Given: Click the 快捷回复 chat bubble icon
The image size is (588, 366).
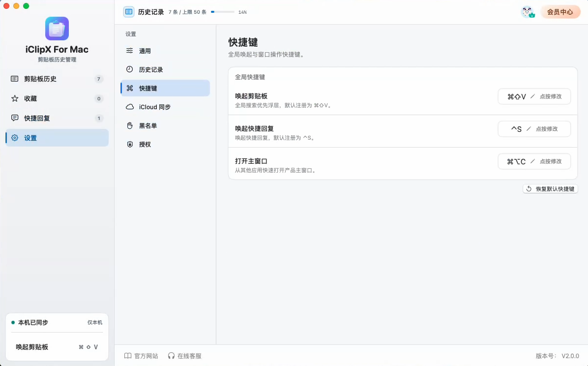Looking at the screenshot, I should [x=15, y=118].
